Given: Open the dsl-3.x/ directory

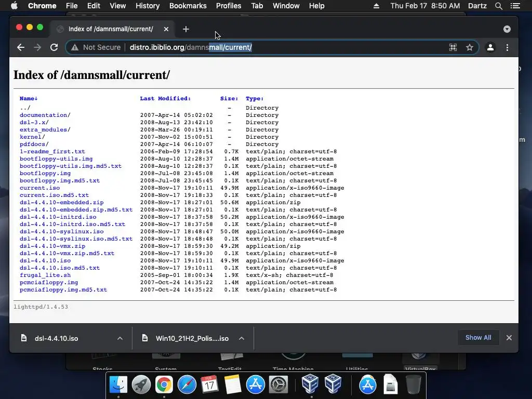Looking at the screenshot, I should click(34, 123).
